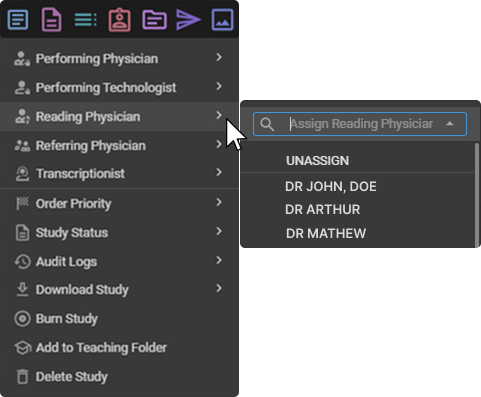Click the Burn Study disc icon
The width and height of the screenshot is (481, 397).
tap(22, 318)
